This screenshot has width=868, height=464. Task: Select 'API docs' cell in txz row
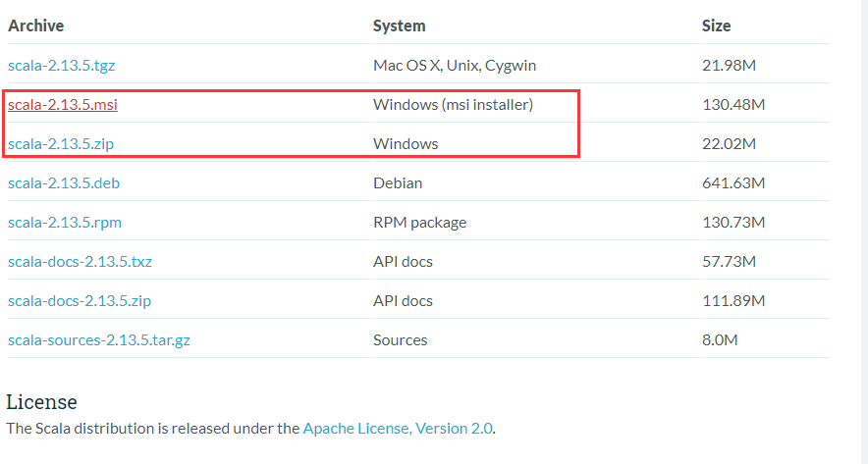pyautogui.click(x=403, y=262)
